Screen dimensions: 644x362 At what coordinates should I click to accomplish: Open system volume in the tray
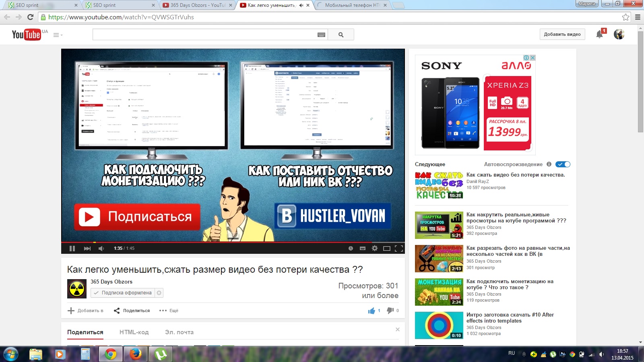pos(601,354)
